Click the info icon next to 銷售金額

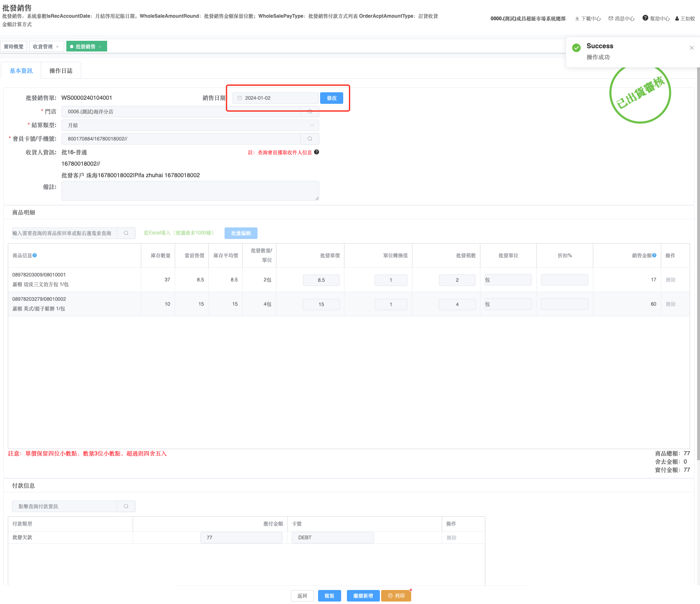point(654,255)
